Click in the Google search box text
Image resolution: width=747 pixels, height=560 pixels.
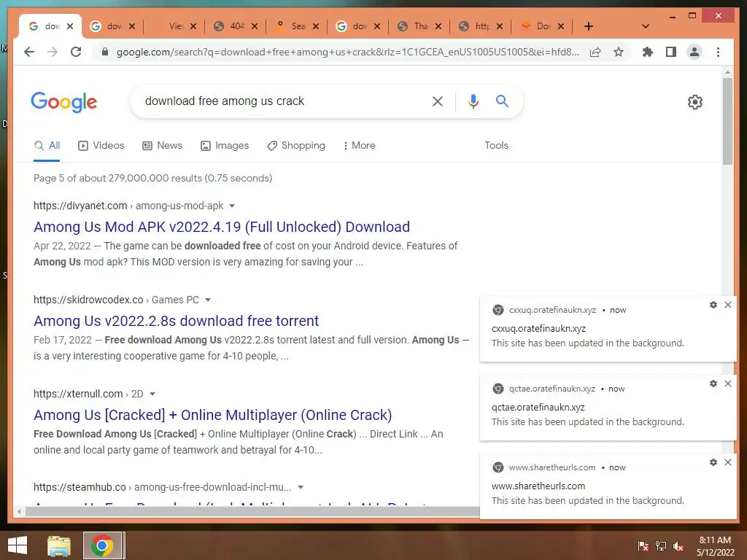click(x=225, y=101)
